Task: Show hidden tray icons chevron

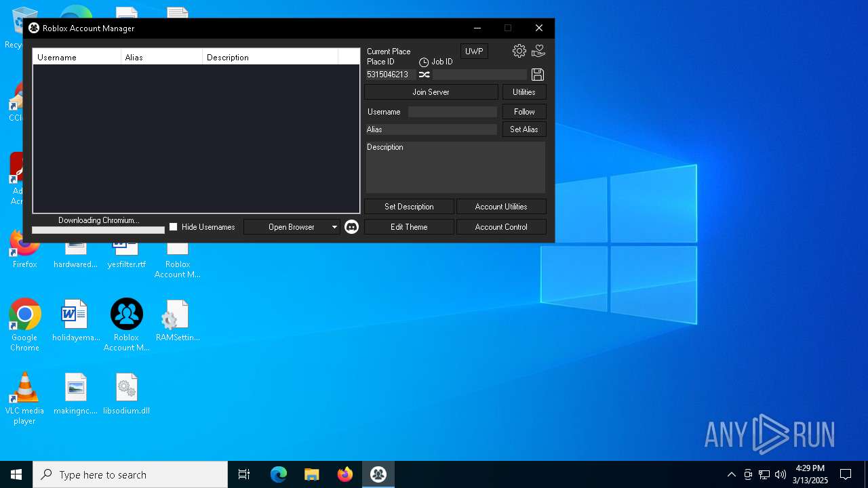Action: point(731,474)
